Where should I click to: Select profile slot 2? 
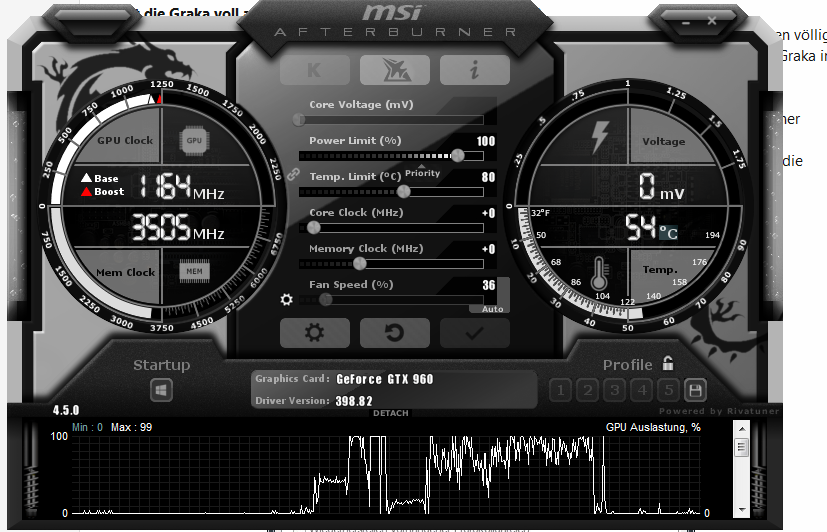(x=588, y=391)
